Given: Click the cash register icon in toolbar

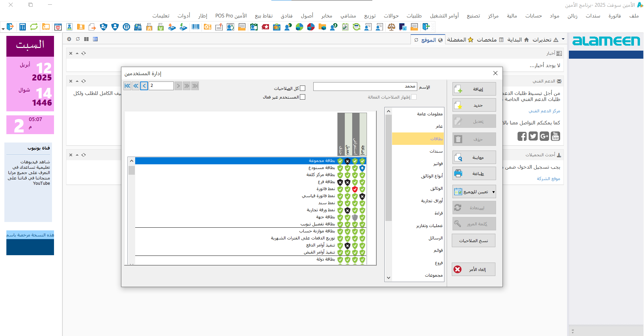Looking at the screenshot, I should click(138, 27).
